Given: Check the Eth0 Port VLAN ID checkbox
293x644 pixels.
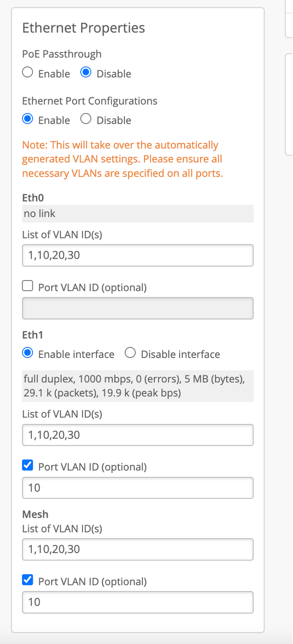Looking at the screenshot, I should (x=28, y=286).
